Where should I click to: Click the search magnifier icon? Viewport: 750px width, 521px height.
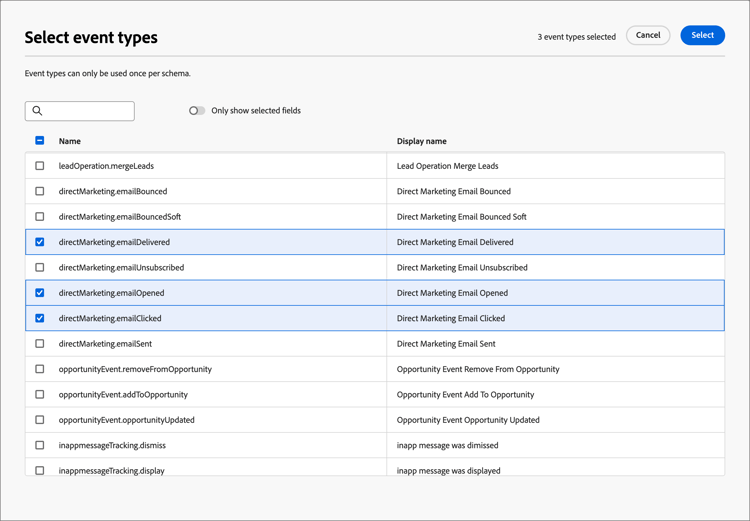coord(38,111)
